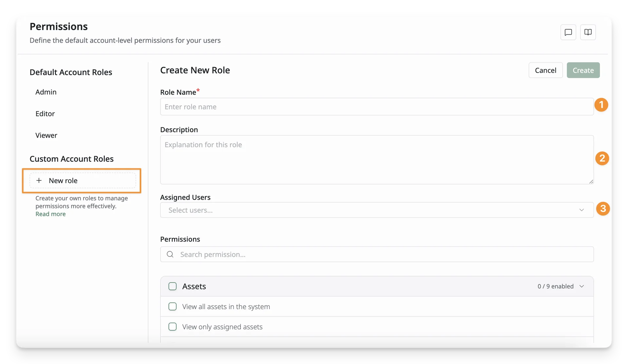The image size is (628, 364).
Task: Focus the Role Name input field
Action: [x=377, y=107]
